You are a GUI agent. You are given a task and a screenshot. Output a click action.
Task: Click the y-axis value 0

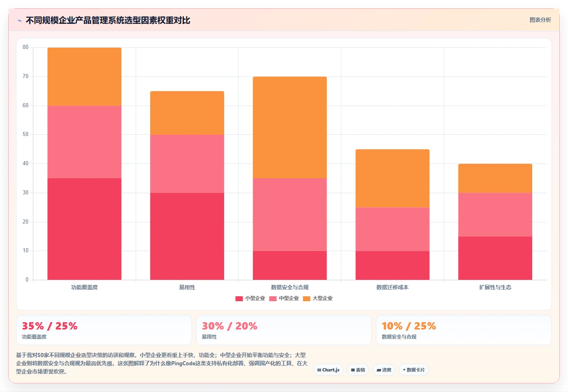point(27,280)
